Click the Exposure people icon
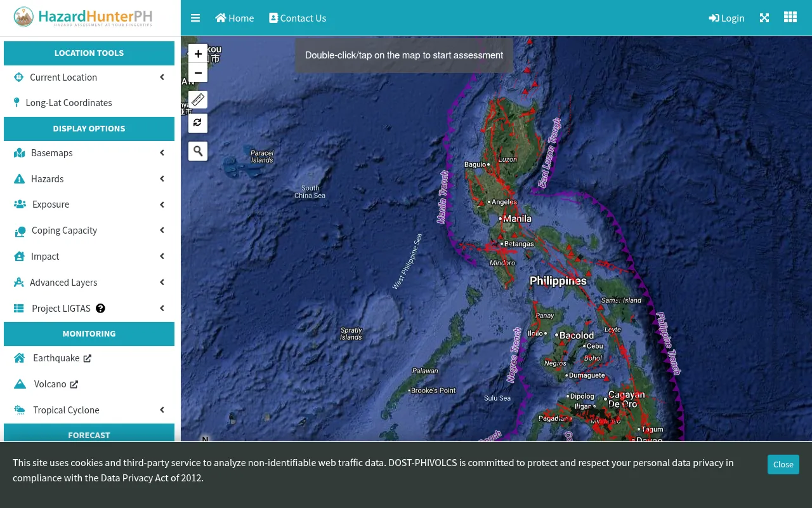Image resolution: width=812 pixels, height=508 pixels. [x=20, y=204]
